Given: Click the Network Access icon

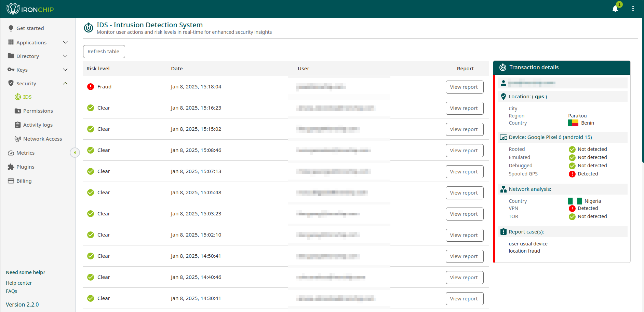Looking at the screenshot, I should coord(18,139).
